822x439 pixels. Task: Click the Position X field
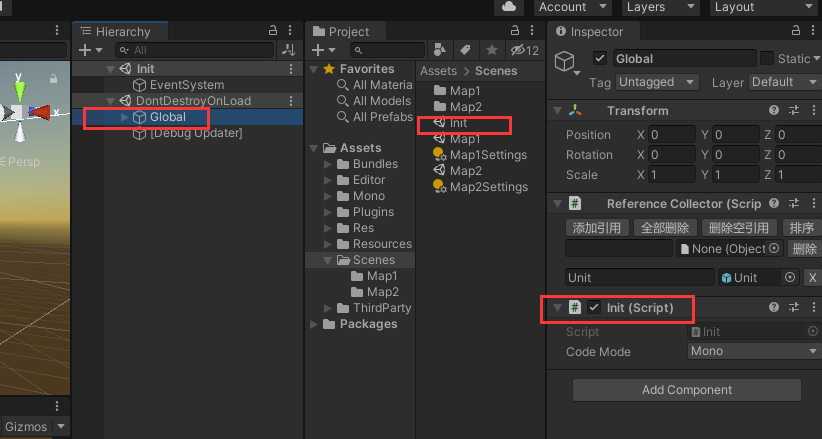point(672,135)
